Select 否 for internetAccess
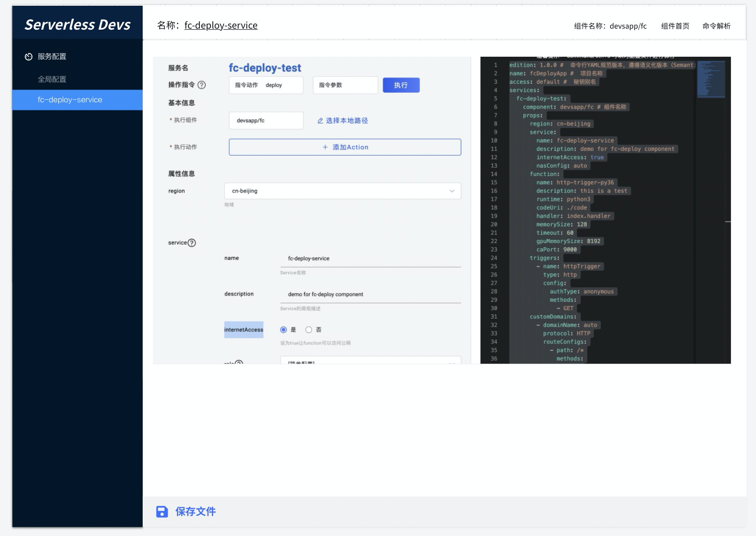Screen dimensions: 756x536 [x=309, y=330]
